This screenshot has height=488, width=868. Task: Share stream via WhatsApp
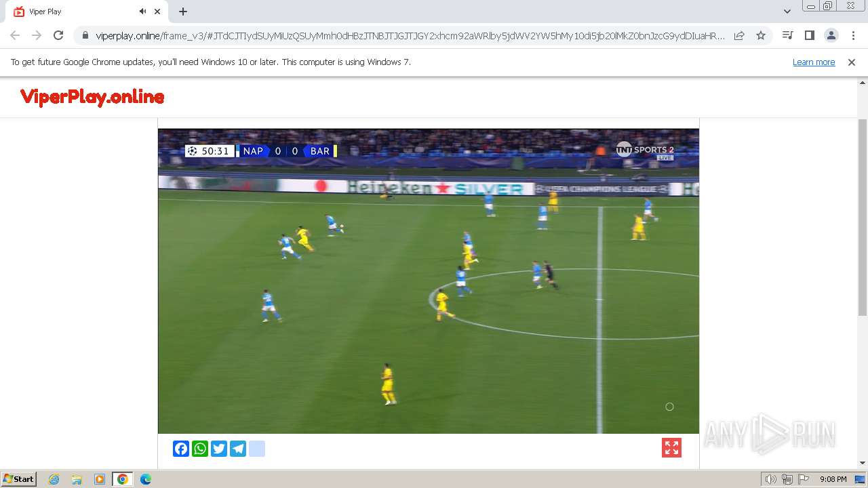point(200,449)
